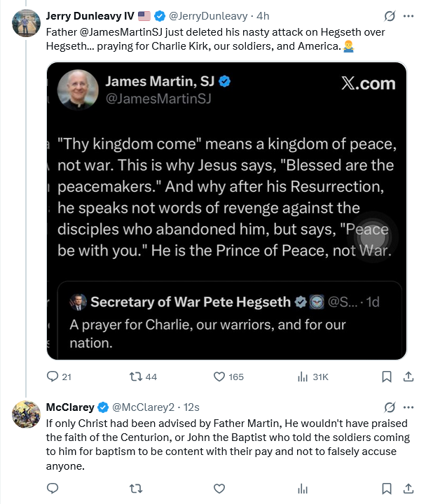Open more options on Jerry Dunleavy's post
This screenshot has width=426, height=504.
[x=408, y=15]
